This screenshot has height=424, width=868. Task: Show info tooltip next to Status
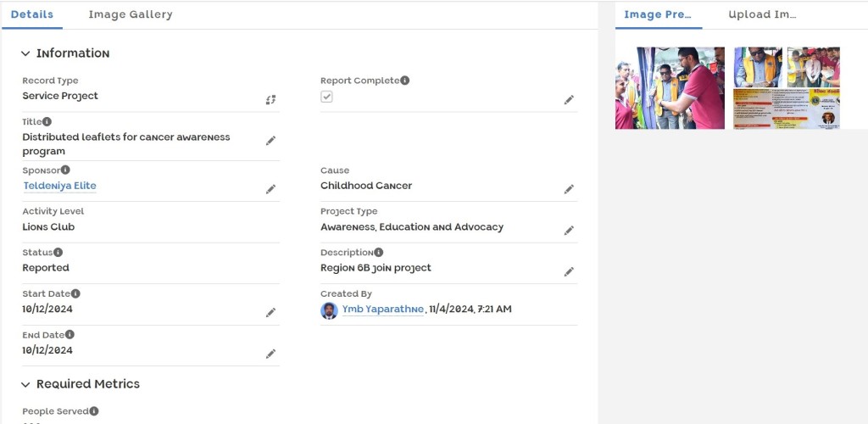click(58, 253)
